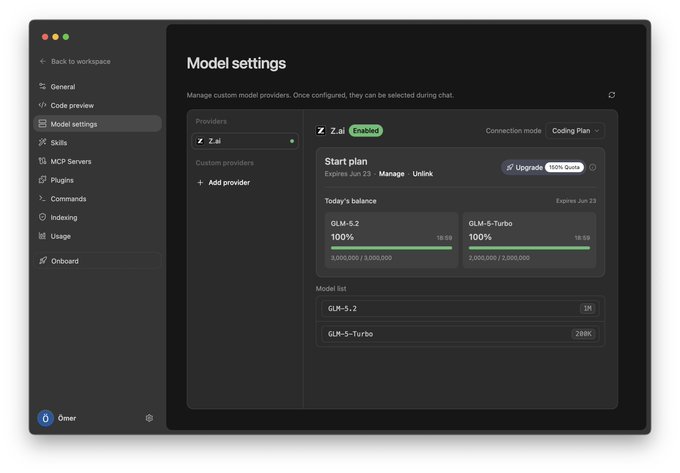Image resolution: width=680 pixels, height=473 pixels.
Task: Click the GLM-5-Turbo model list row
Action: (460, 333)
